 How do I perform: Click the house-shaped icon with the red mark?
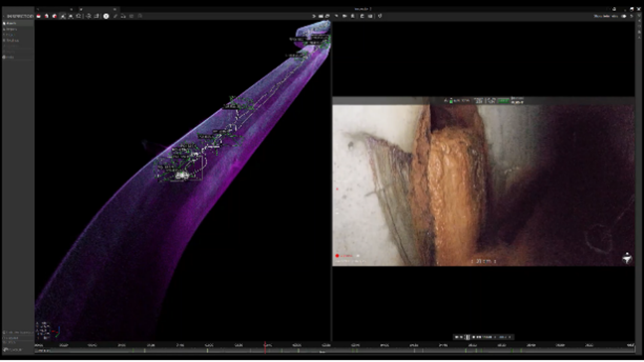[46, 16]
